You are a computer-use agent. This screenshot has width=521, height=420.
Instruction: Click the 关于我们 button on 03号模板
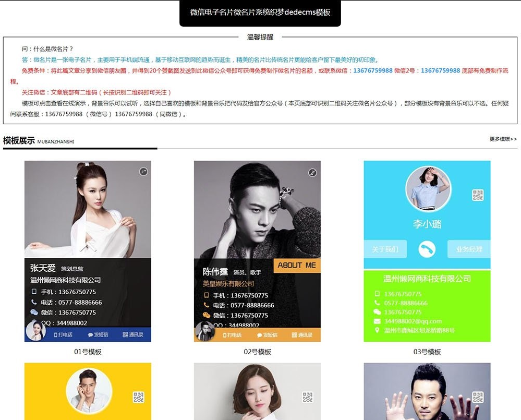tap(385, 249)
